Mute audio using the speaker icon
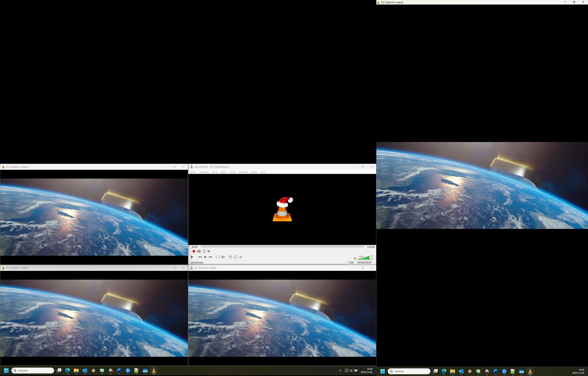The height and width of the screenshot is (376, 588). pos(355,259)
